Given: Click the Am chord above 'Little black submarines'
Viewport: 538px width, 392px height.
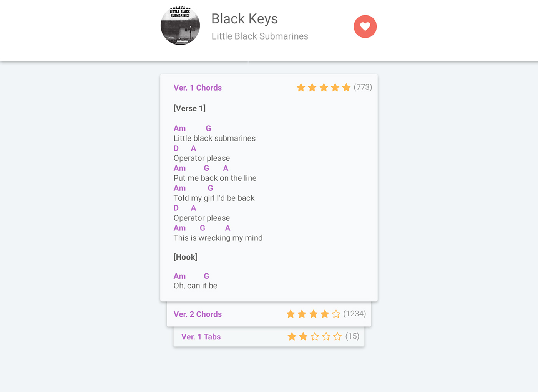Looking at the screenshot, I should tap(179, 128).
